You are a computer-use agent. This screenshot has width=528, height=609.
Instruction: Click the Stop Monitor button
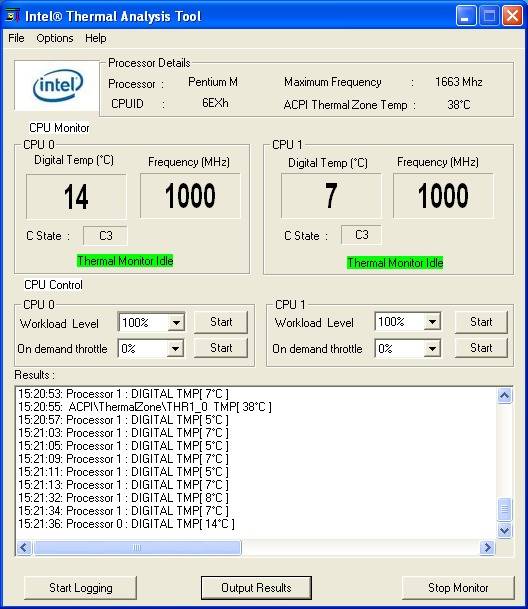coord(458,588)
